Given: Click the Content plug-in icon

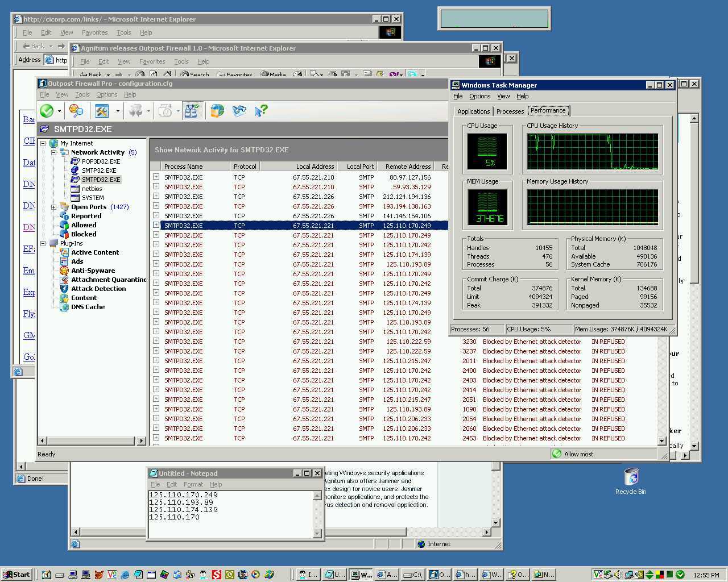Looking at the screenshot, I should click(64, 298).
